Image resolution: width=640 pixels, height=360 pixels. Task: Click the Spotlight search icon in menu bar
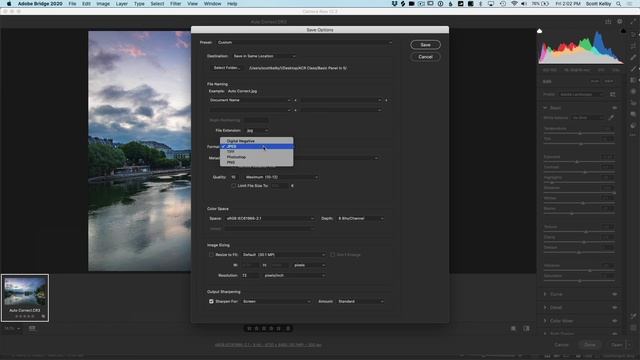pos(619,4)
